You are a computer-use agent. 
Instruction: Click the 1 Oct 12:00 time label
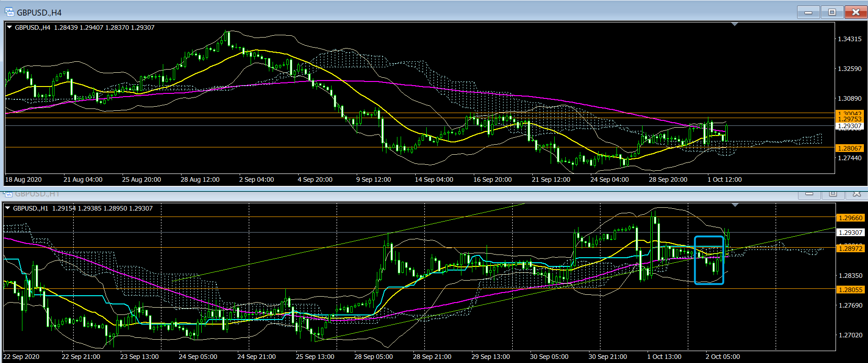(x=725, y=179)
